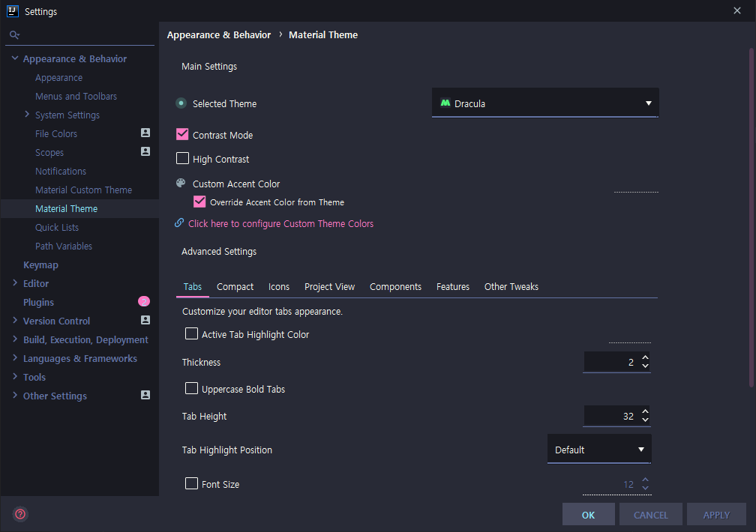Expand Build, Execution, Deployment node
The width and height of the screenshot is (756, 532).
pyautogui.click(x=15, y=339)
